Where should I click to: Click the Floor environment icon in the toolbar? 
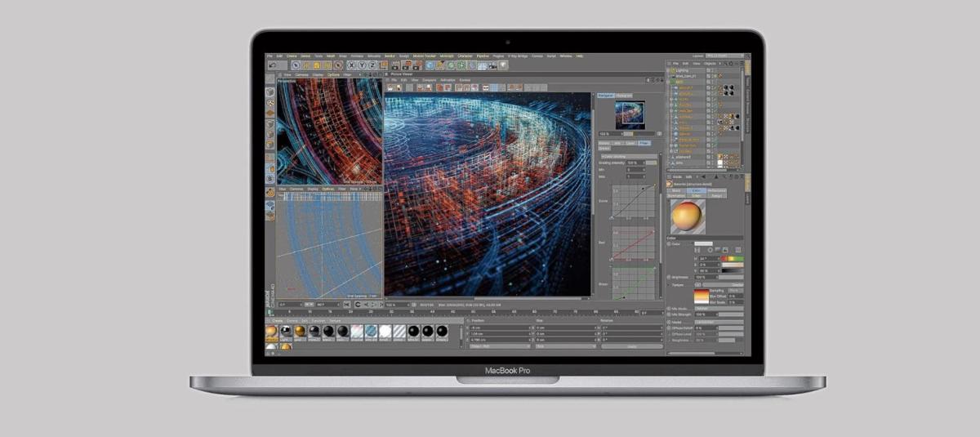[x=482, y=65]
